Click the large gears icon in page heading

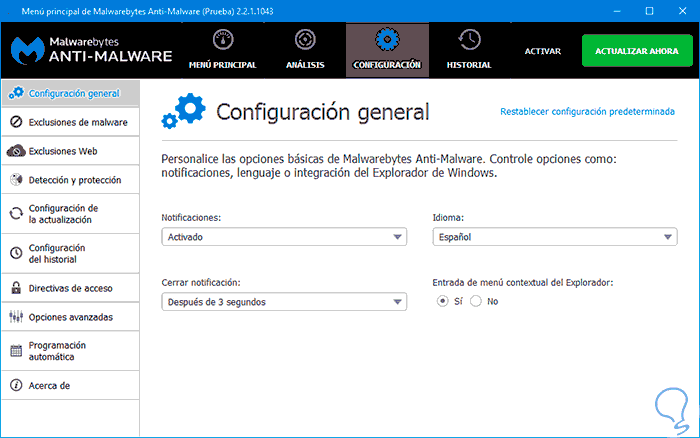(x=183, y=111)
